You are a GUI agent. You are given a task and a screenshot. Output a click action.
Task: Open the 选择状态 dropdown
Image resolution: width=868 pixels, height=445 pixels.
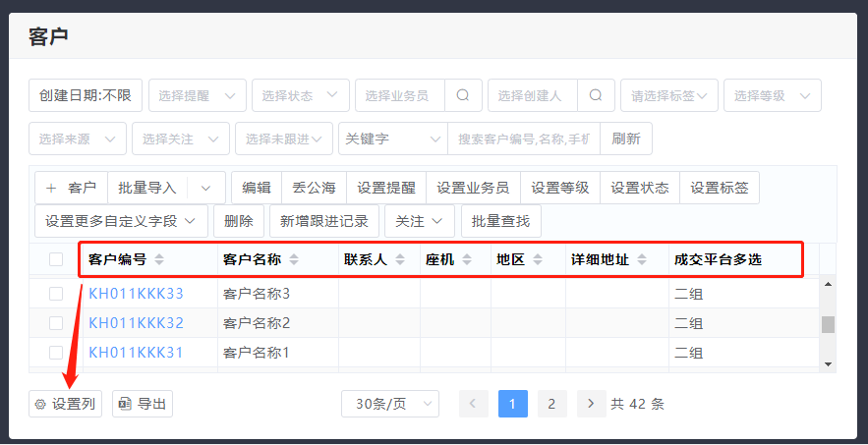click(x=300, y=95)
